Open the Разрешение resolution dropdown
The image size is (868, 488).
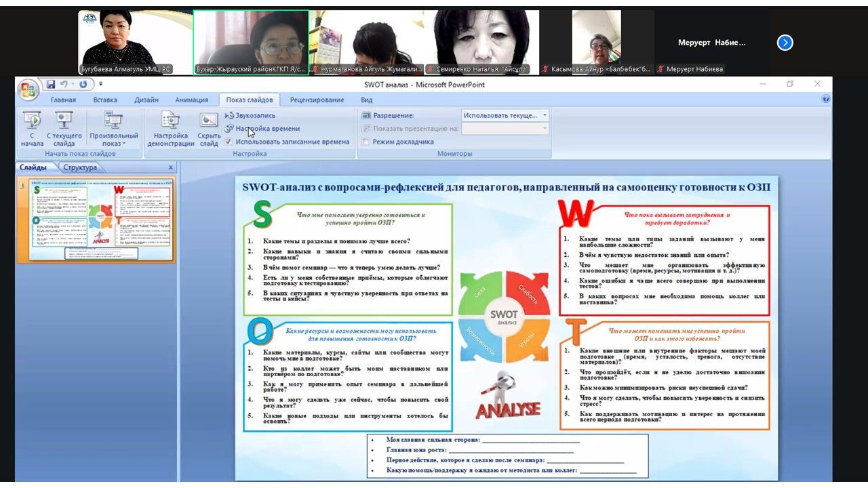click(505, 115)
